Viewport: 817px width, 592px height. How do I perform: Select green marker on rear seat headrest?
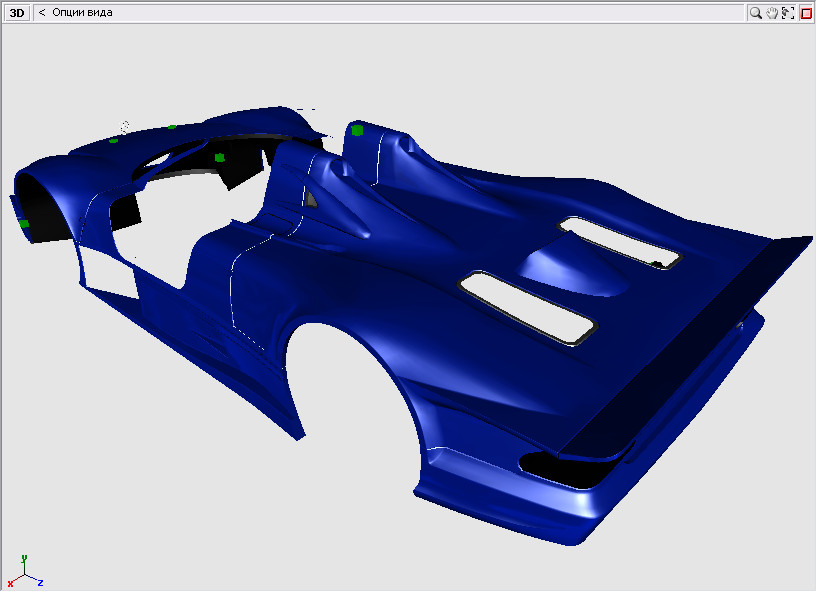(x=357, y=130)
